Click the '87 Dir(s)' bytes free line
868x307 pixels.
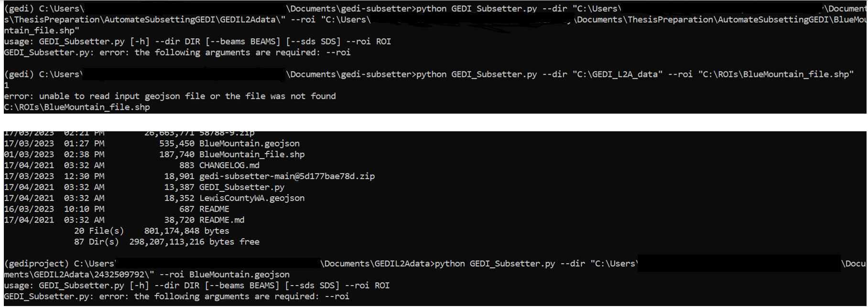167,243
